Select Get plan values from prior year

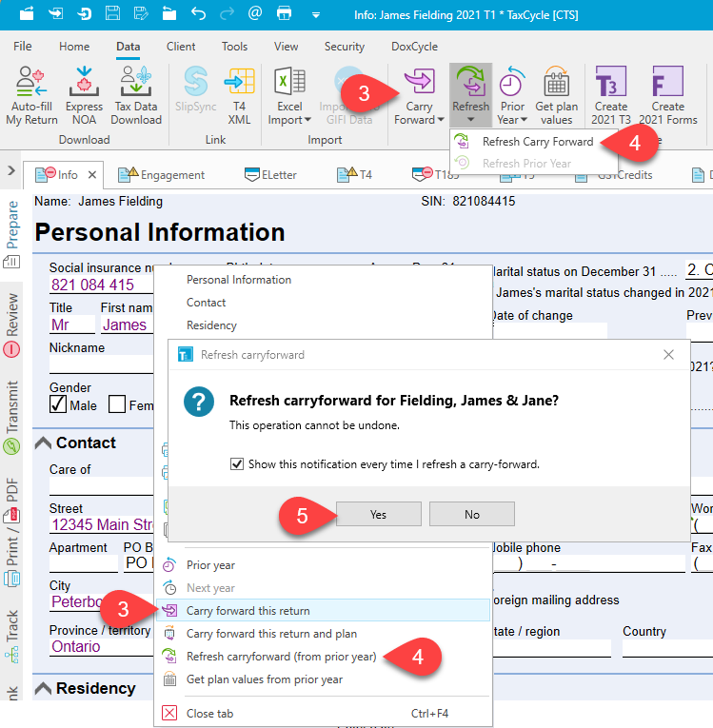pos(324,679)
